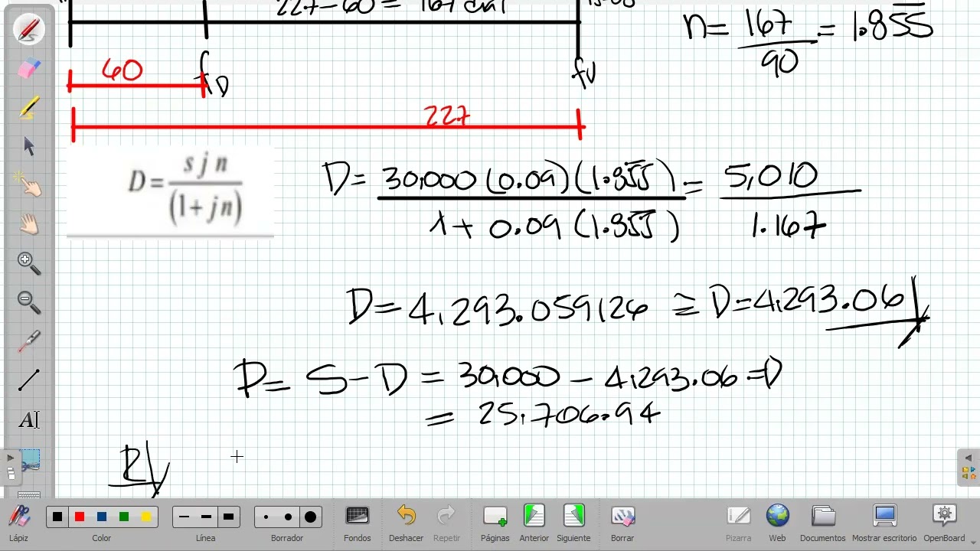Set the thin line width
This screenshot has height=551, width=980.
pos(184,517)
